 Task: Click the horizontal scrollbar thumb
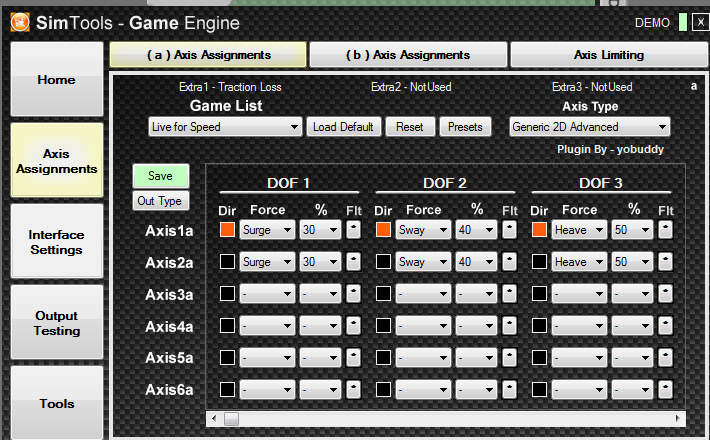231,419
